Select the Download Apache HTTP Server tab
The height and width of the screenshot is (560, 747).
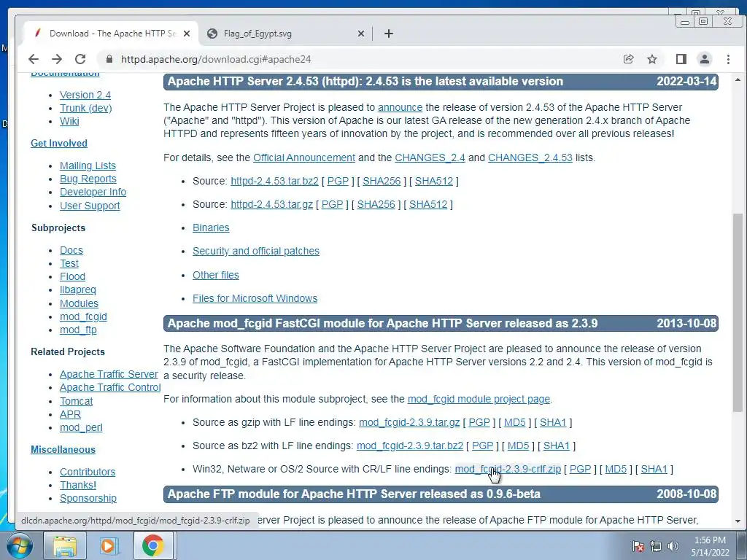(112, 34)
